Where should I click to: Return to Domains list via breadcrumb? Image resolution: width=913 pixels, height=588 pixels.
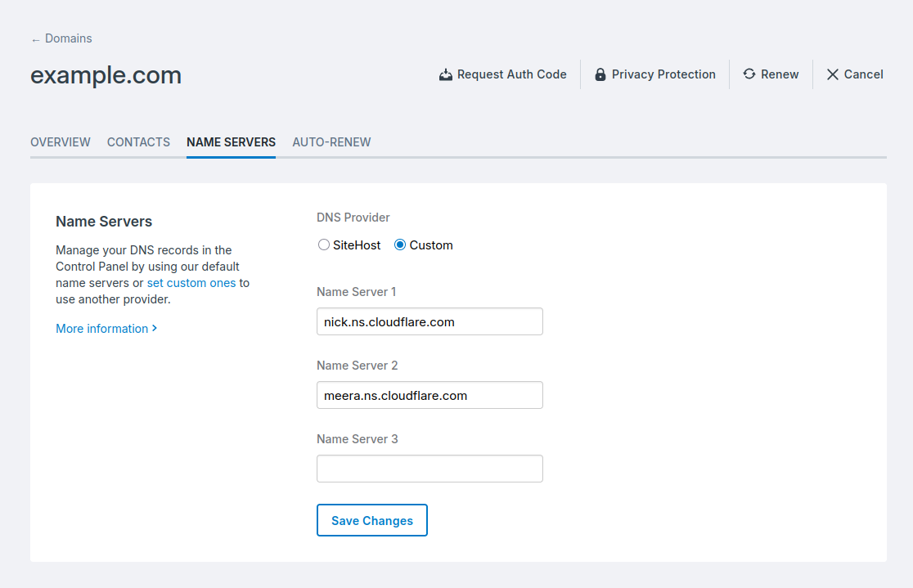[69, 38]
